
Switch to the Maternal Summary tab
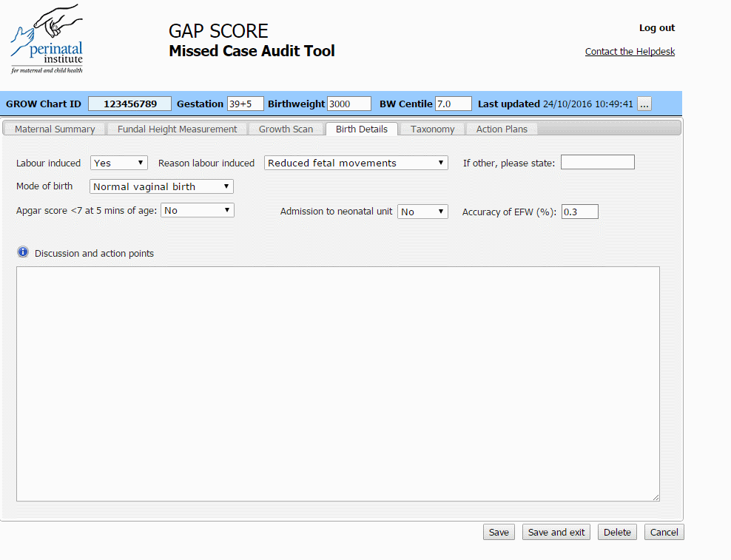click(55, 129)
